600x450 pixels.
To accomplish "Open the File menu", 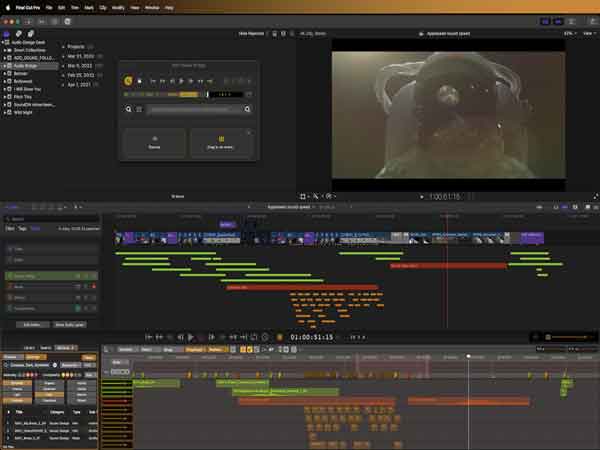I will point(49,7).
